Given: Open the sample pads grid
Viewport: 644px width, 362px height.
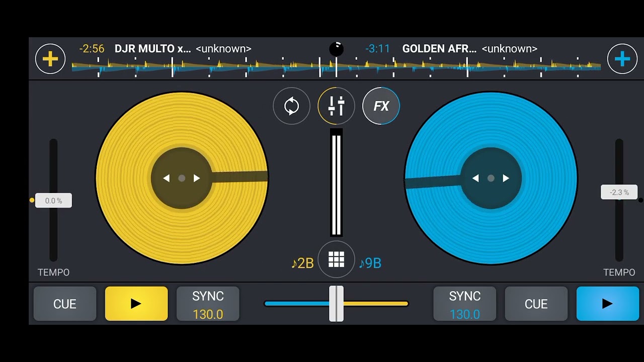Looking at the screenshot, I should click(x=336, y=259).
